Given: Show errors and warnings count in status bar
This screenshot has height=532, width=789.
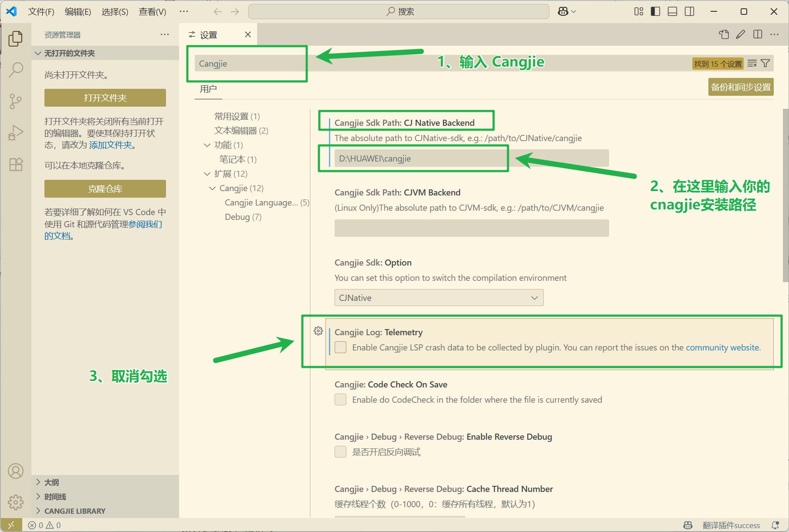Looking at the screenshot, I should click(x=44, y=525).
